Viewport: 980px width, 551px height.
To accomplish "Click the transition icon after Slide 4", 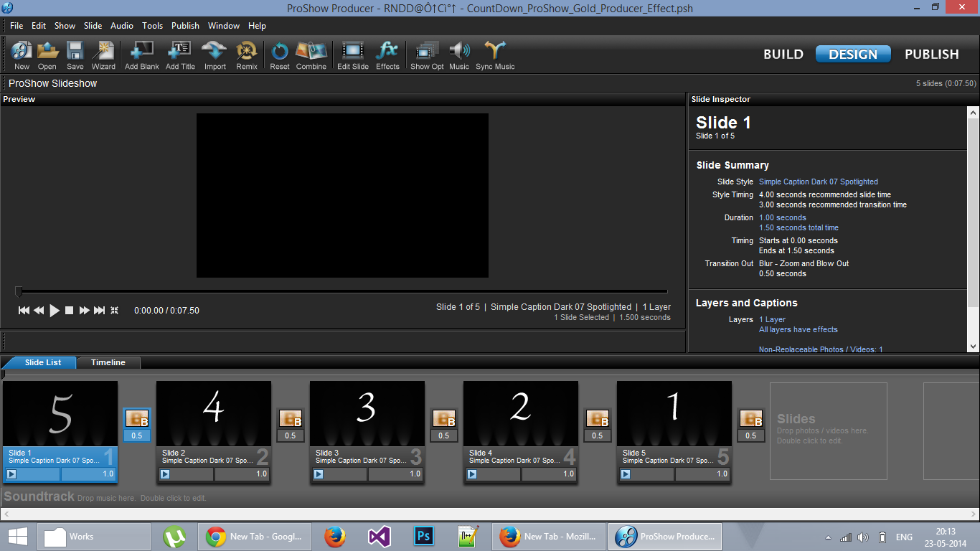I will click(x=598, y=418).
